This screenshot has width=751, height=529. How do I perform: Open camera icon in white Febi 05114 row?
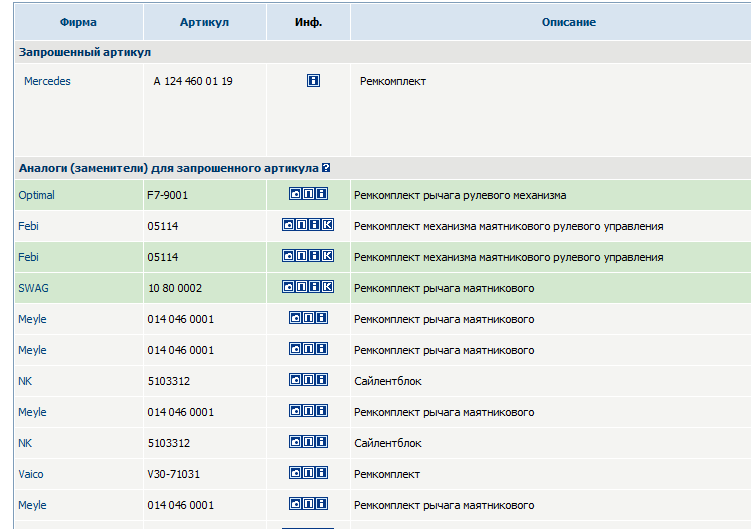[x=288, y=224]
